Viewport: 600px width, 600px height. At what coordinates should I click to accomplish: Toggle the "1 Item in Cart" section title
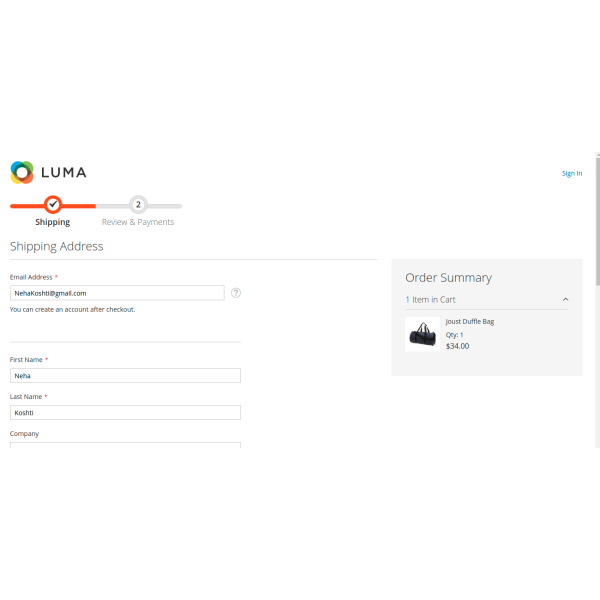tap(431, 300)
